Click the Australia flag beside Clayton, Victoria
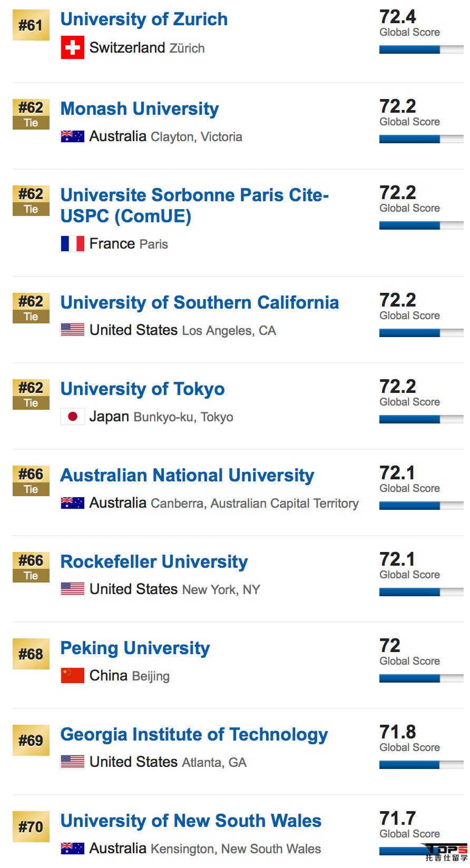Viewport: 470px width, 868px height. [x=73, y=136]
